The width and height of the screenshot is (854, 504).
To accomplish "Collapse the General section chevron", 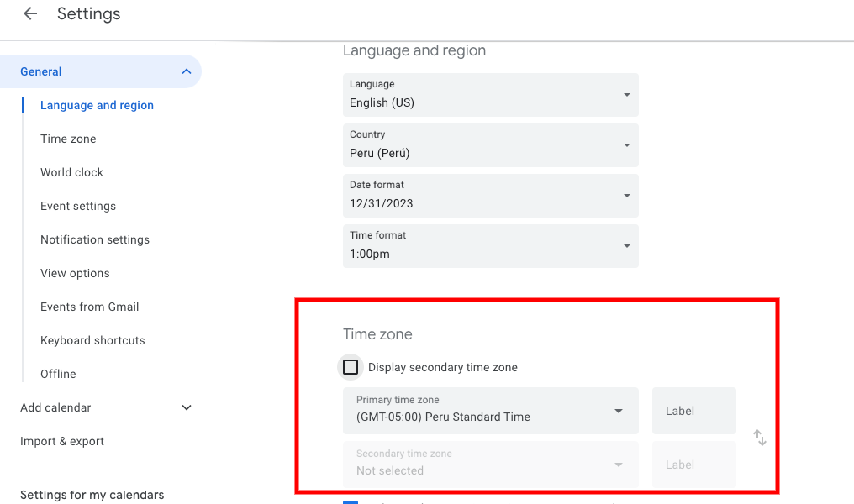I will [187, 71].
